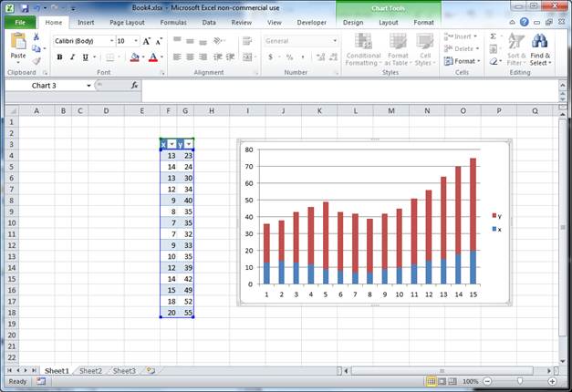Click the Fill Color bucket icon
This screenshot has height=392, width=572.
(135, 57)
